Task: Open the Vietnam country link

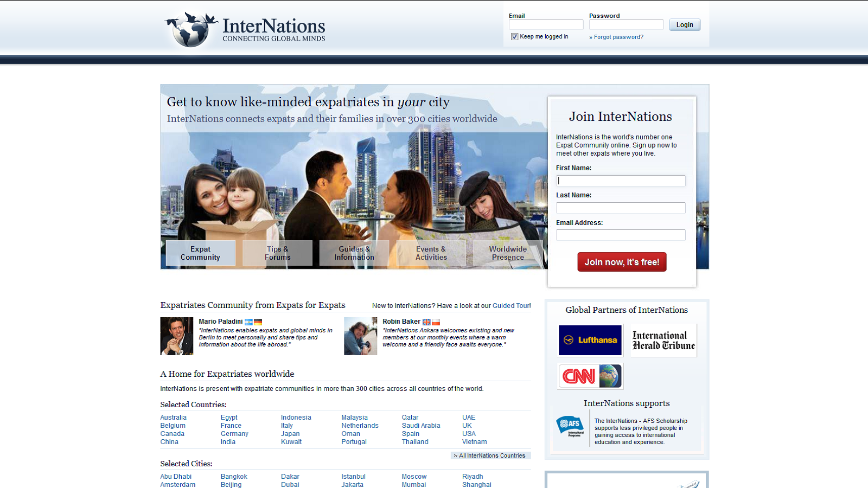Action: pos(475,442)
